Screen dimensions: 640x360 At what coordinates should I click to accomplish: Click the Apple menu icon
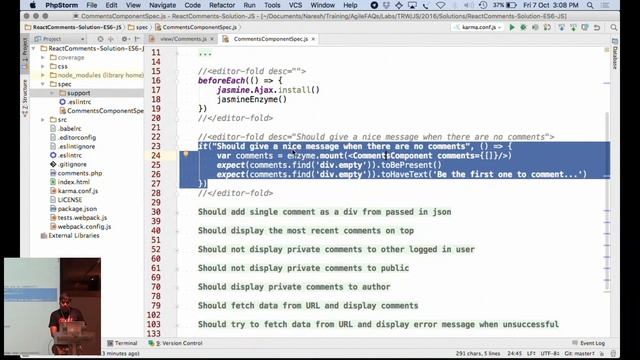[x=33, y=5]
